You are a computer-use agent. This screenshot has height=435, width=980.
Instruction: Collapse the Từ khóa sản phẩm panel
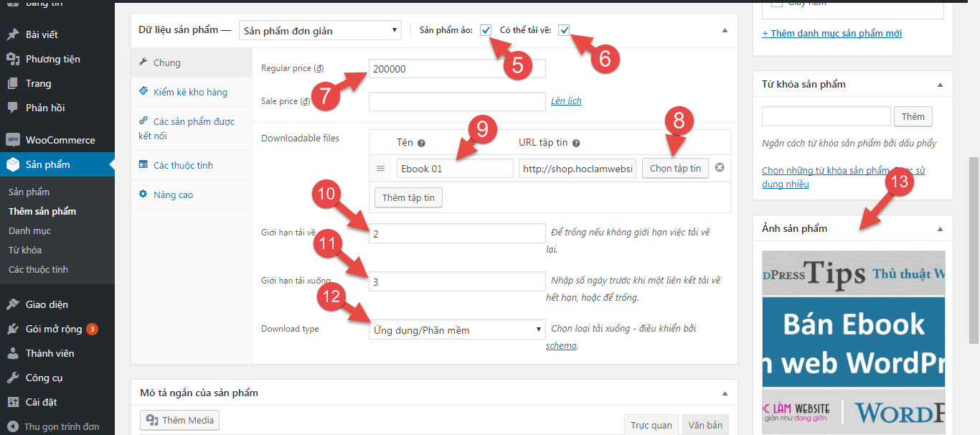[940, 85]
